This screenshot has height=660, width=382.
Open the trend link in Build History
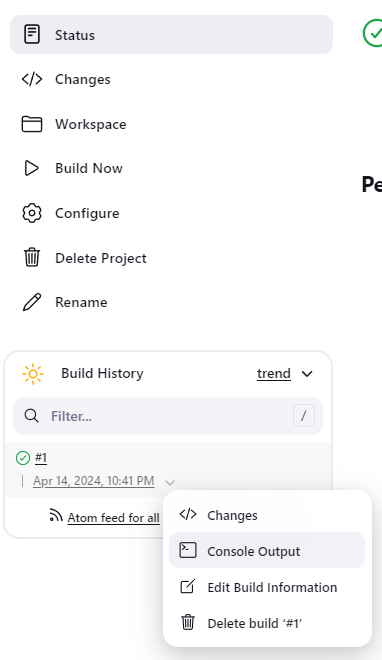274,373
